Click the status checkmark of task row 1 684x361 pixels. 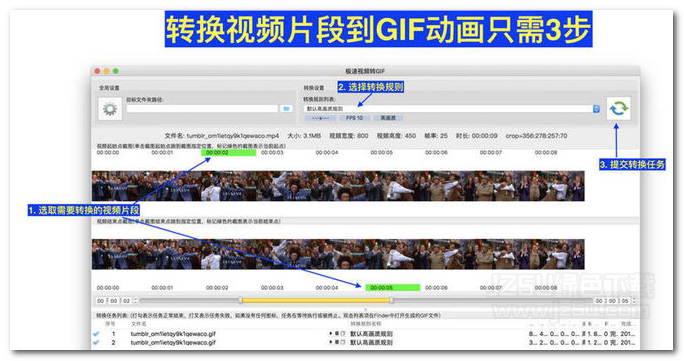(x=96, y=334)
